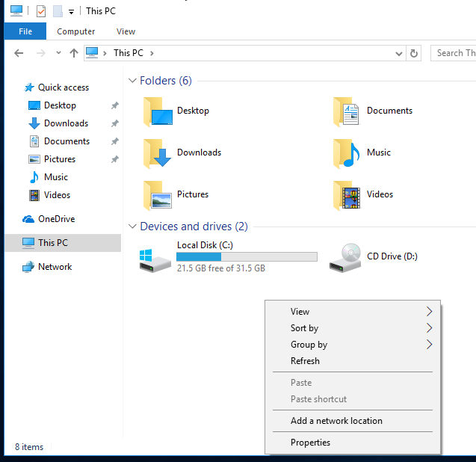Unpin Desktop from Quick access
This screenshot has height=462, width=476.
[114, 105]
